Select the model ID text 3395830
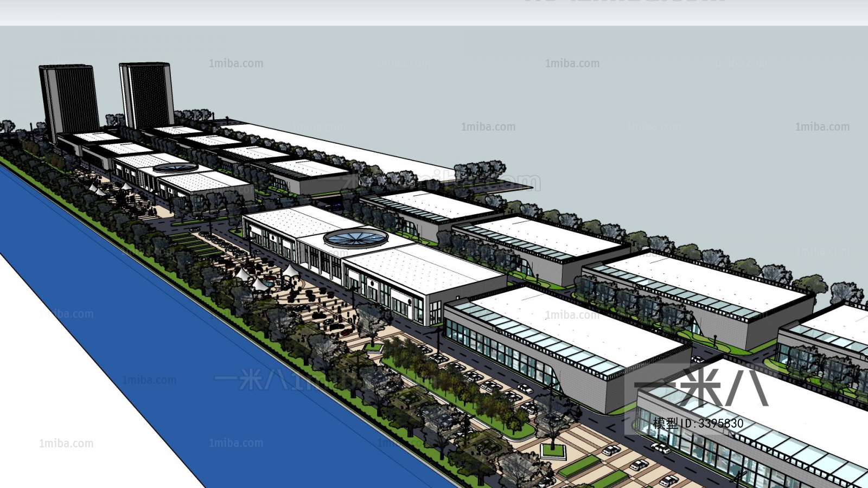This screenshot has width=868, height=488. click(698, 423)
